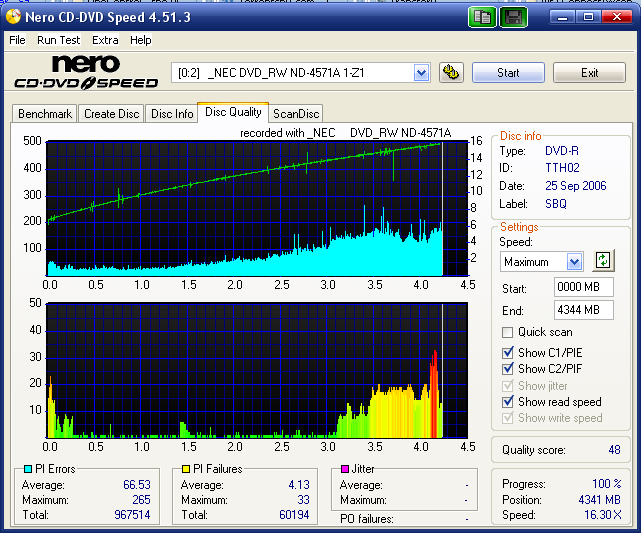
Task: Click the PI Errors Maximum value 265
Action: coord(141,499)
